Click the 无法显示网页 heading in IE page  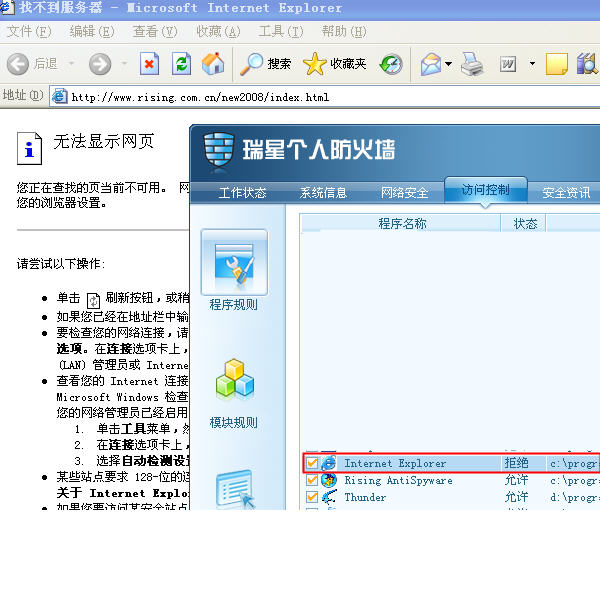point(104,141)
